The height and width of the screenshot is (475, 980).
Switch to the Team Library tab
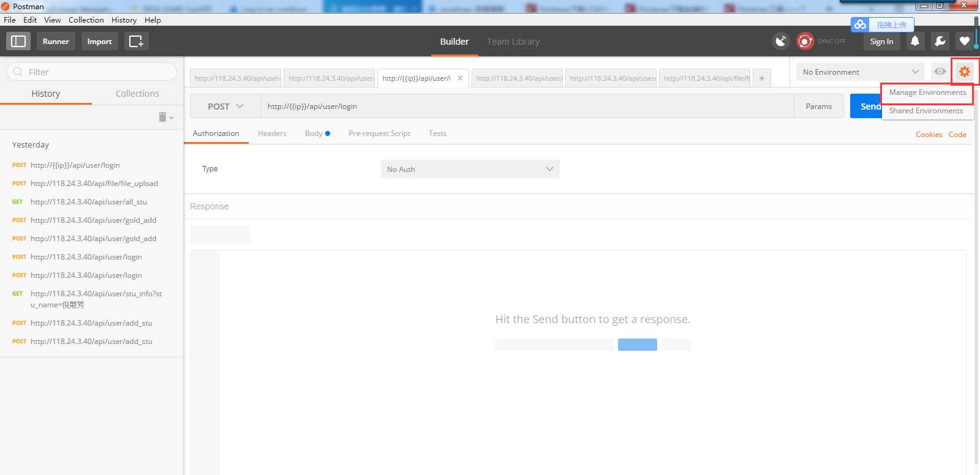click(513, 42)
